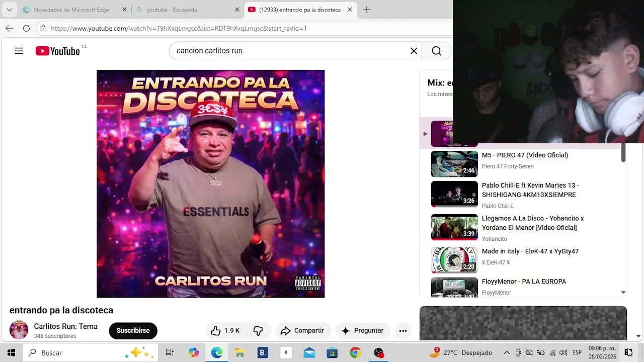Click the Mix playlist scrollbar thumb
The image size is (644, 362).
click(623, 152)
